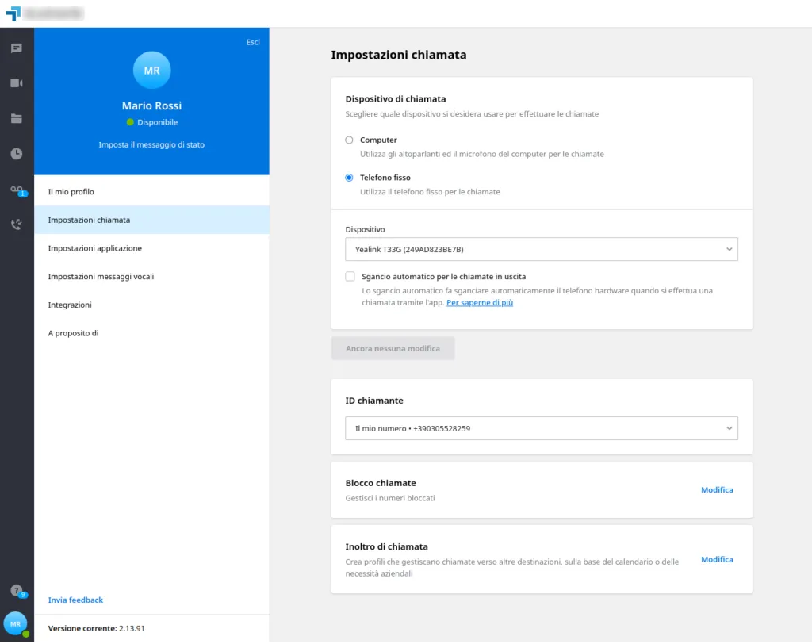Select Impostazioni chiamata menu item
This screenshot has width=812, height=644.
pos(151,220)
